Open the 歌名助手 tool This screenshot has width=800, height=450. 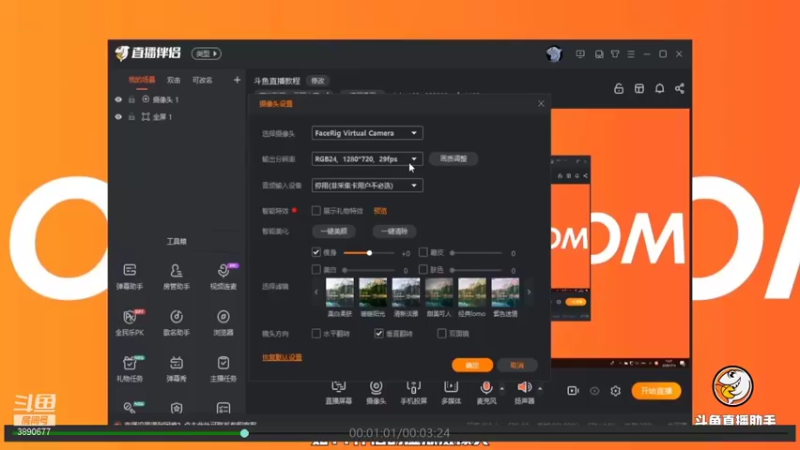176,322
